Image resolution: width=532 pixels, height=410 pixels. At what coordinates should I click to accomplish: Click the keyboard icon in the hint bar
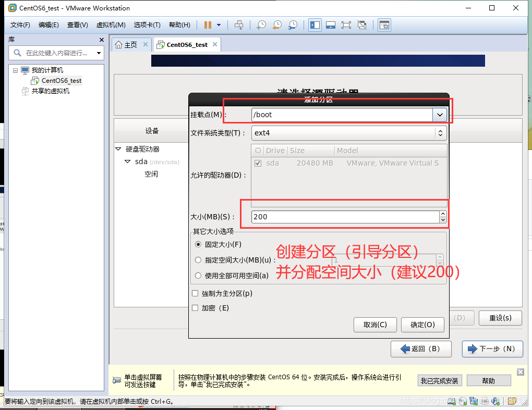pyautogui.click(x=117, y=380)
